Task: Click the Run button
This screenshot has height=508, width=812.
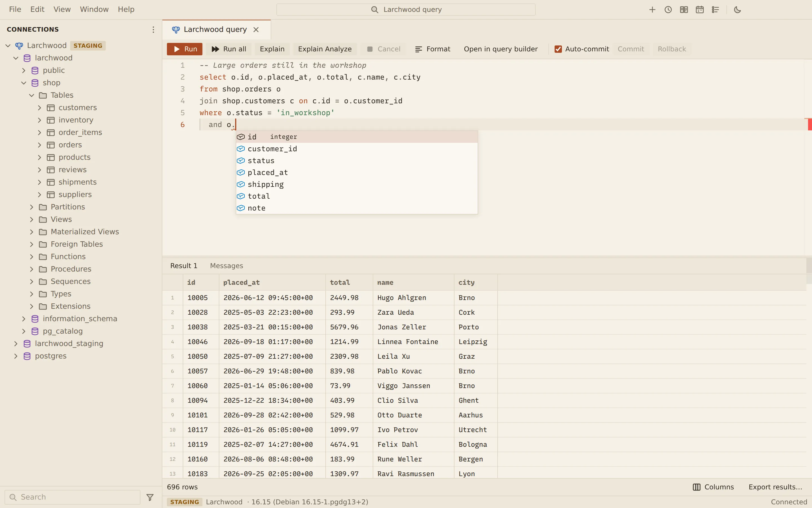Action: click(185, 49)
